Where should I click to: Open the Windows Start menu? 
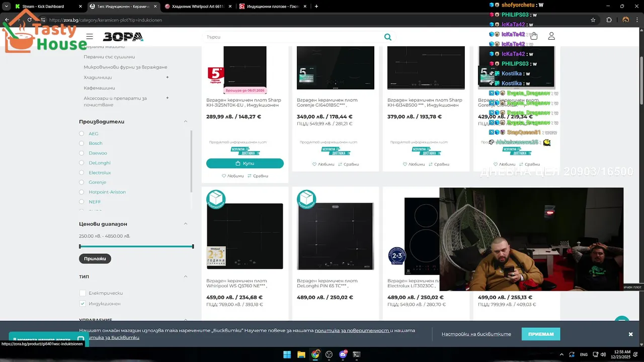click(287, 354)
